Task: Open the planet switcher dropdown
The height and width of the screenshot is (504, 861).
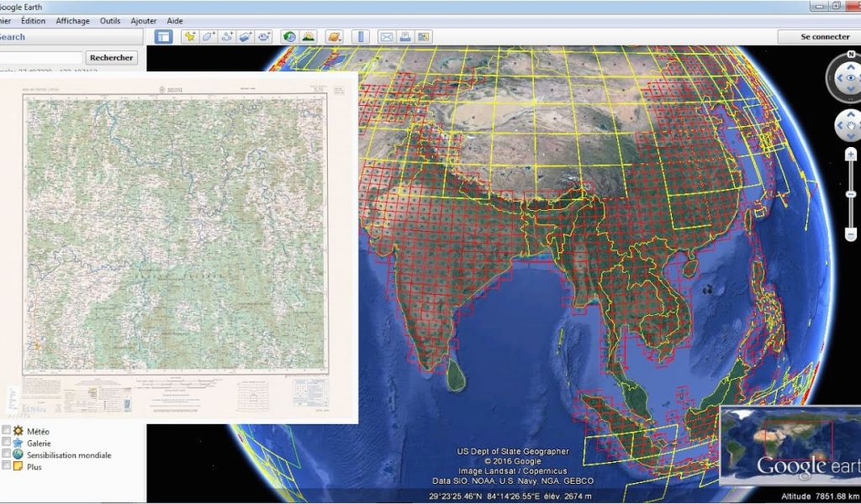Action: point(335,37)
